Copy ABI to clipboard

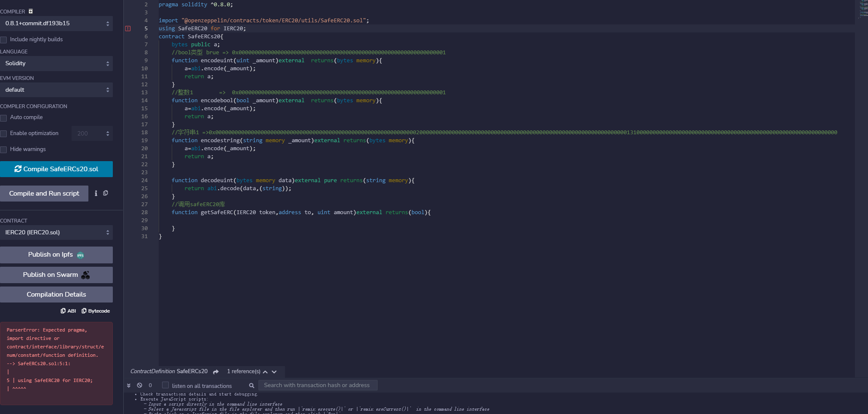pos(68,311)
